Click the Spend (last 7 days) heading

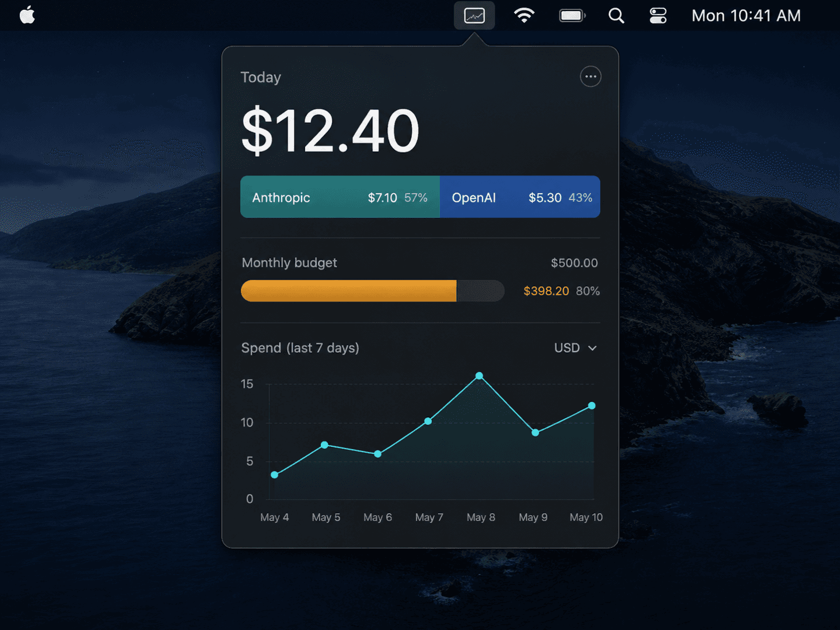coord(300,348)
